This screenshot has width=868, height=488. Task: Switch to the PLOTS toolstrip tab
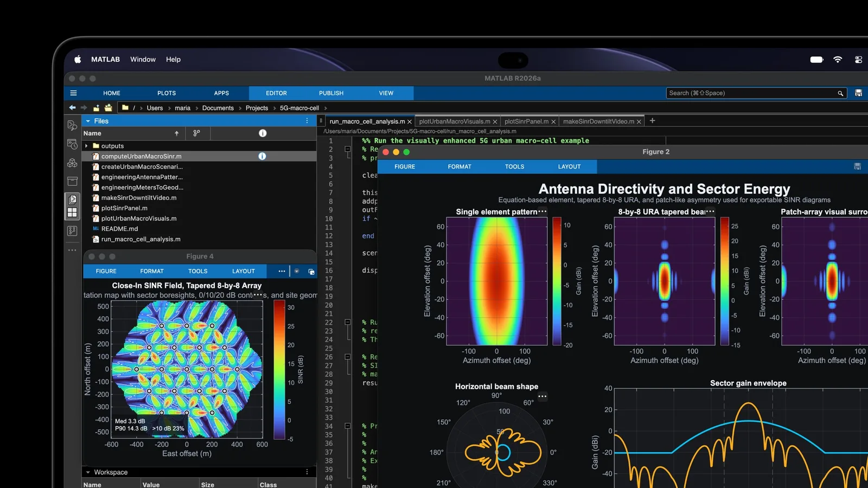coord(167,93)
